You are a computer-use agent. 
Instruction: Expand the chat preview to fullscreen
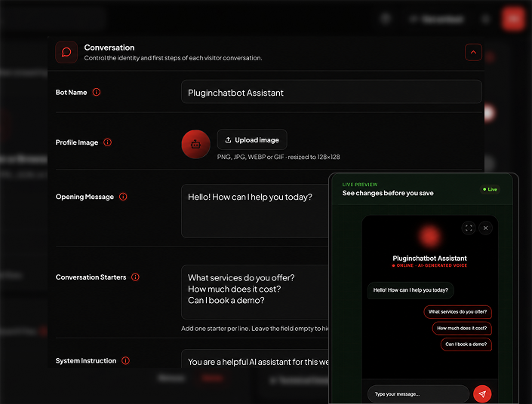(x=469, y=228)
